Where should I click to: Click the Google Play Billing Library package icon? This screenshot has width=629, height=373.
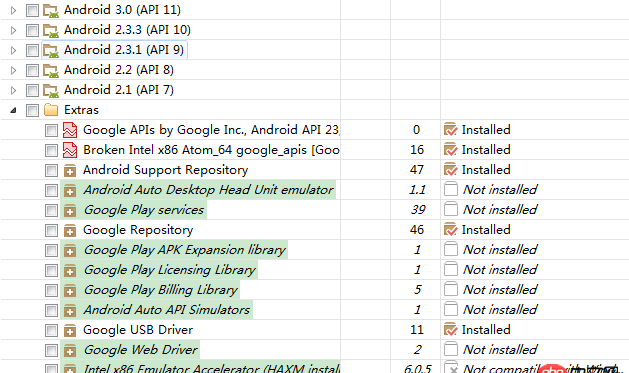click(x=70, y=290)
